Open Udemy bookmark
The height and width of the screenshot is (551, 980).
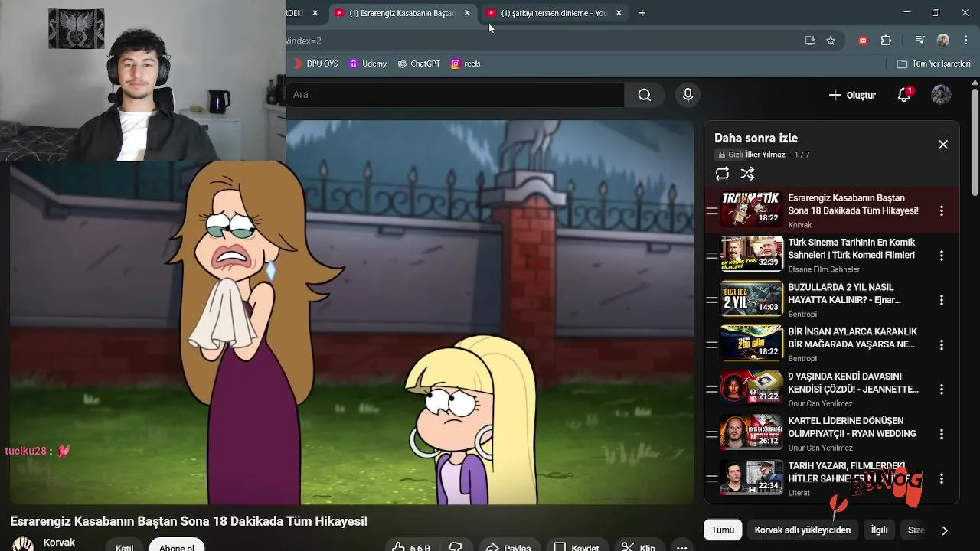367,64
